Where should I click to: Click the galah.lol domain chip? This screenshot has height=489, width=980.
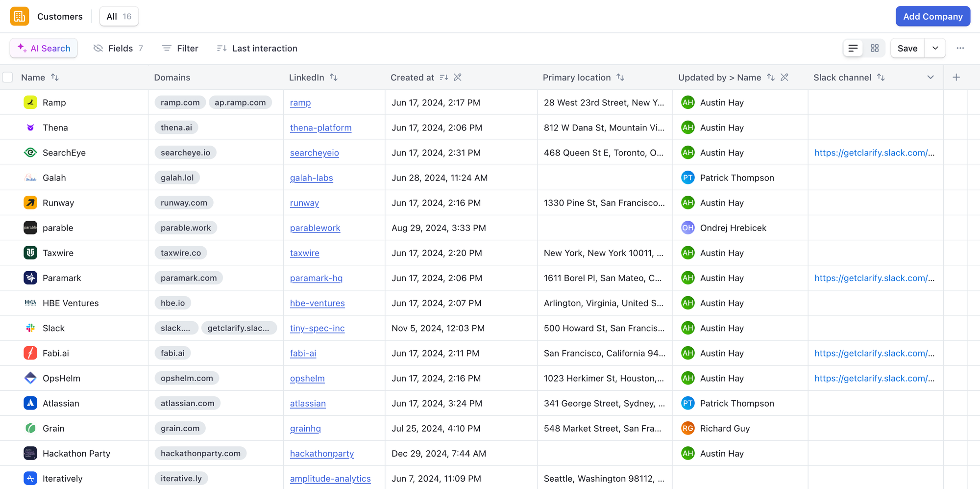177,178
